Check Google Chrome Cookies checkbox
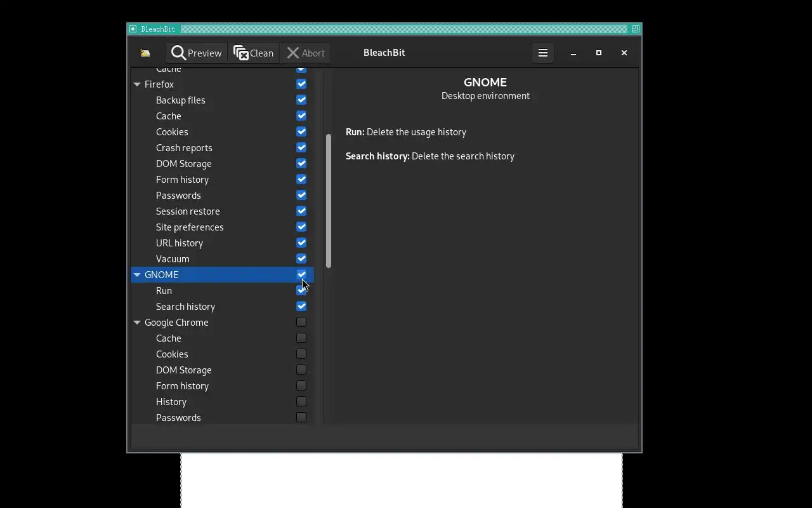This screenshot has height=508, width=812. click(301, 354)
